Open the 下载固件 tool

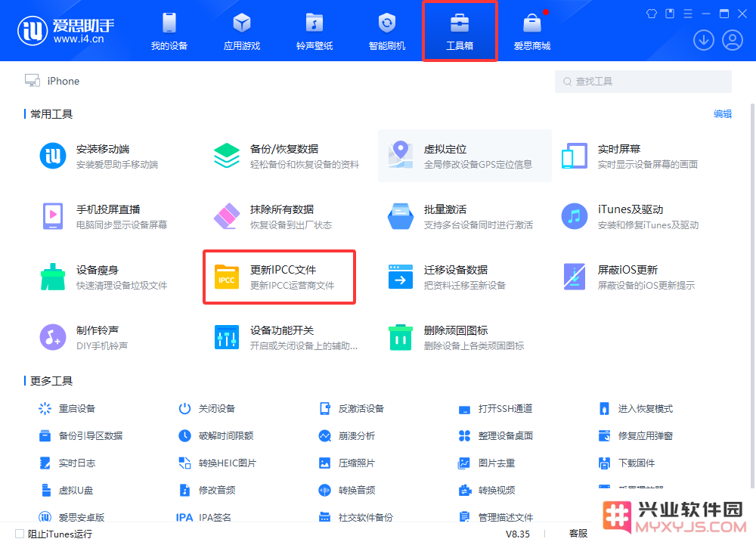coord(626,463)
